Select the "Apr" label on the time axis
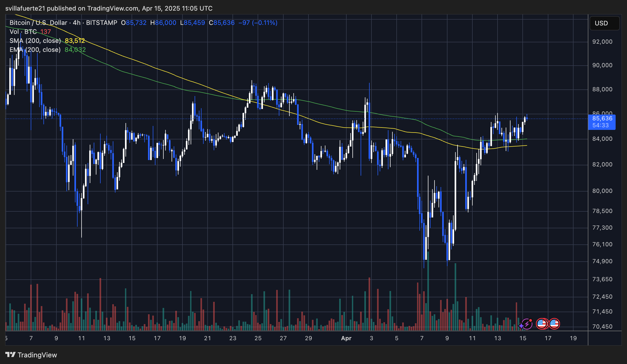This screenshot has width=627, height=364. coord(346,338)
